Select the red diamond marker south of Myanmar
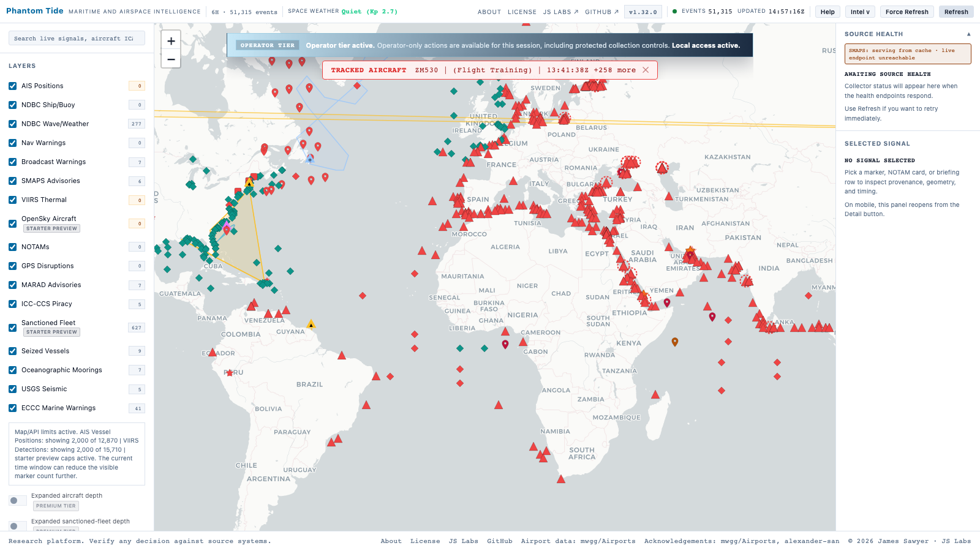The height and width of the screenshot is (551, 980). 809,296
